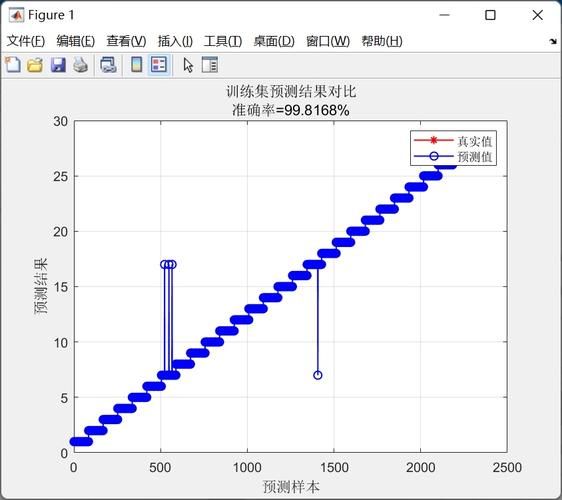Click the outlier circle near sample 1400

pyautogui.click(x=318, y=375)
